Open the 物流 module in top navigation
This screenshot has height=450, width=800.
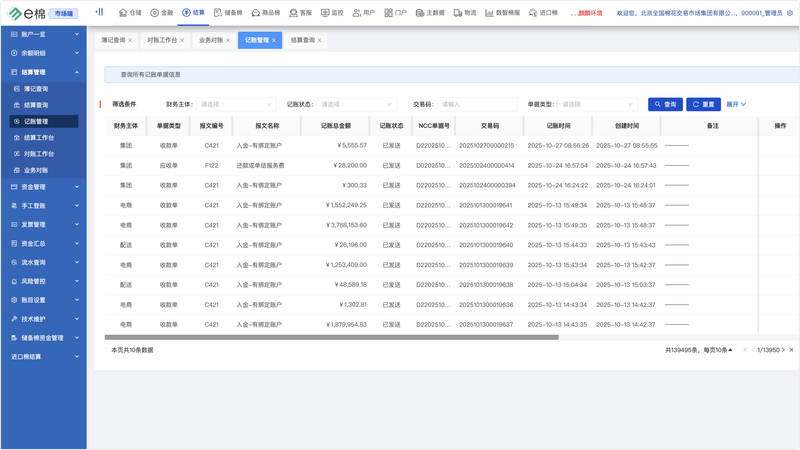[465, 13]
